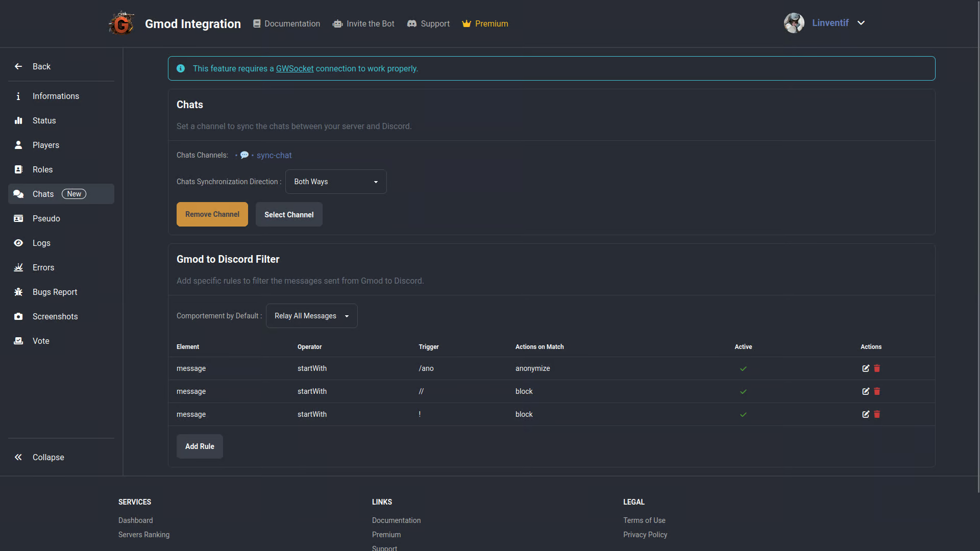Open Invite the Bot in the header

tap(363, 23)
